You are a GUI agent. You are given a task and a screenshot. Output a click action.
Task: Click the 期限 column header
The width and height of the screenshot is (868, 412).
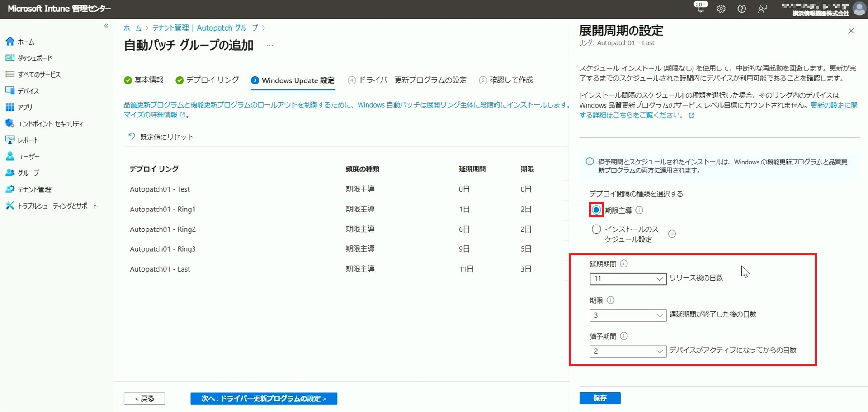coord(527,169)
